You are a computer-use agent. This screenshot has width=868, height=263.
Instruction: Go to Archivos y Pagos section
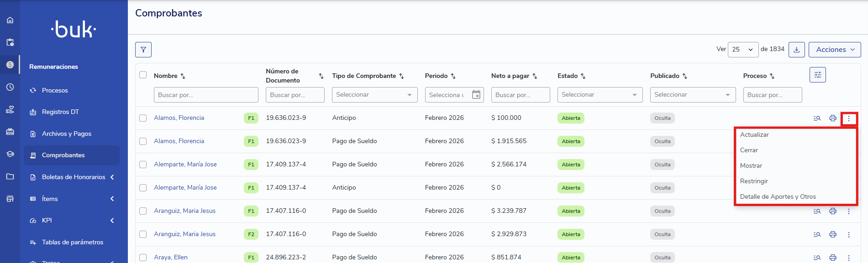66,134
